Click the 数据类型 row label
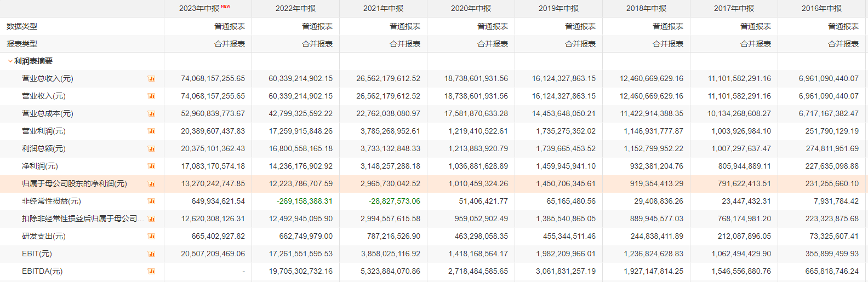This screenshot has height=282, width=868. click(x=22, y=26)
